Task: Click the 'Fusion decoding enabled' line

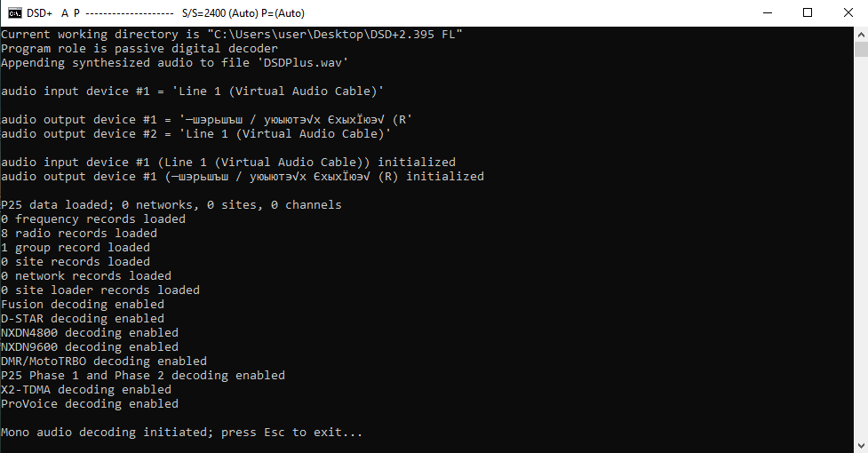Action: pyautogui.click(x=83, y=304)
